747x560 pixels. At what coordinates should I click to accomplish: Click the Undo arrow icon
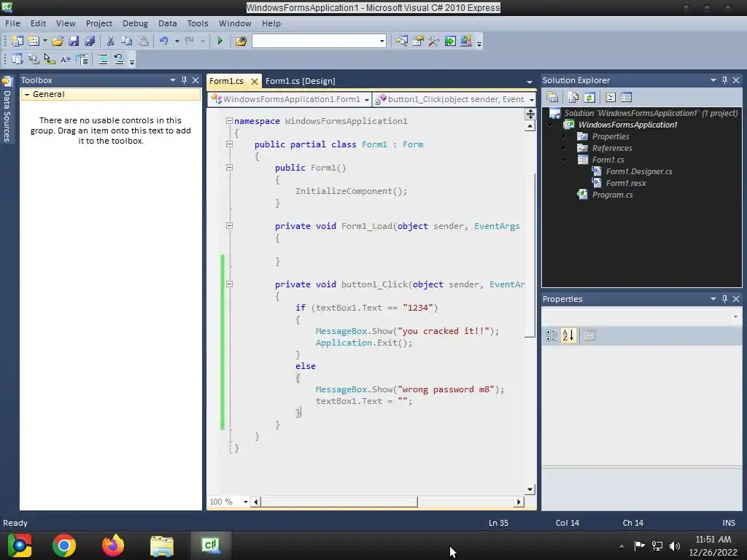164,41
